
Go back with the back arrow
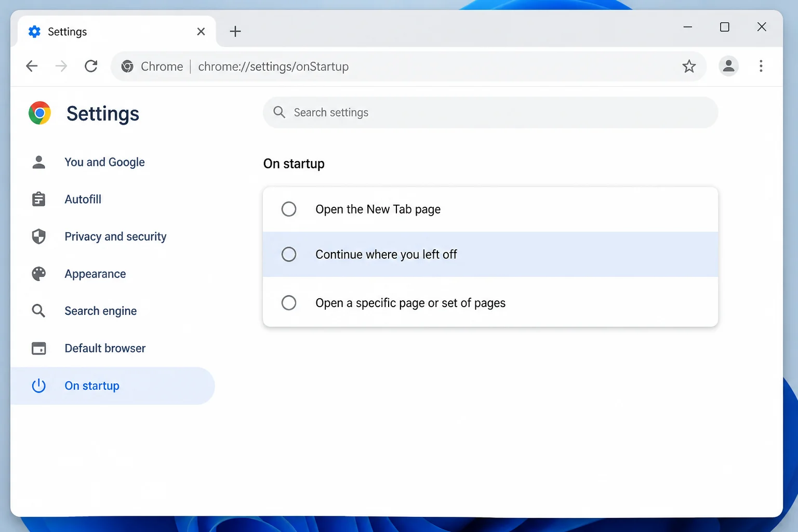click(x=32, y=66)
